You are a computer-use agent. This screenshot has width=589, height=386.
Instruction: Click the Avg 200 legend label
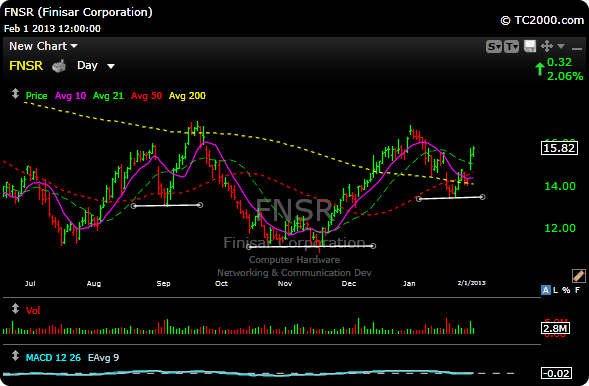[x=187, y=96]
